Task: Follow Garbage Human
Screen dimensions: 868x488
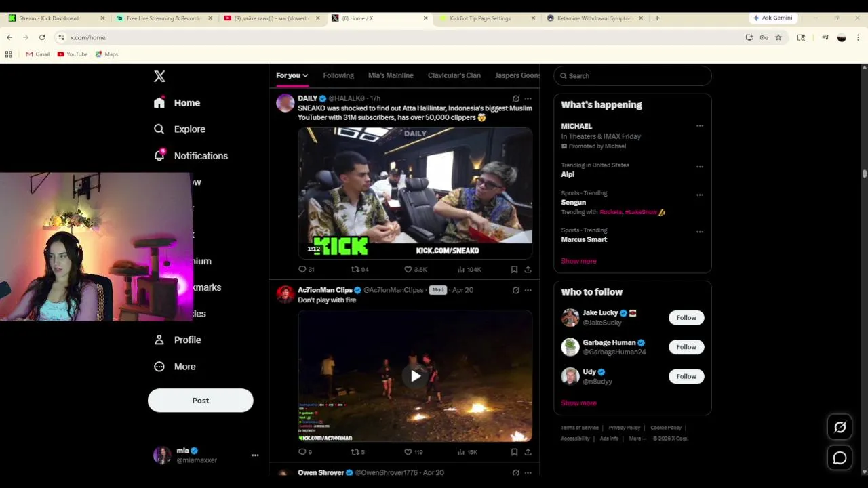Action: click(686, 347)
